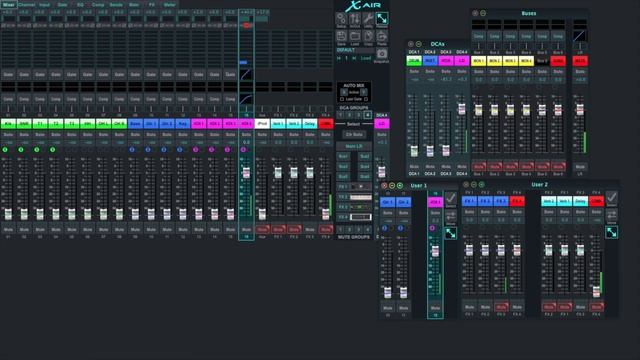This screenshot has height=360, width=640.
Task: Select the green DCA 1 label in DCAs window
Action: [414, 60]
